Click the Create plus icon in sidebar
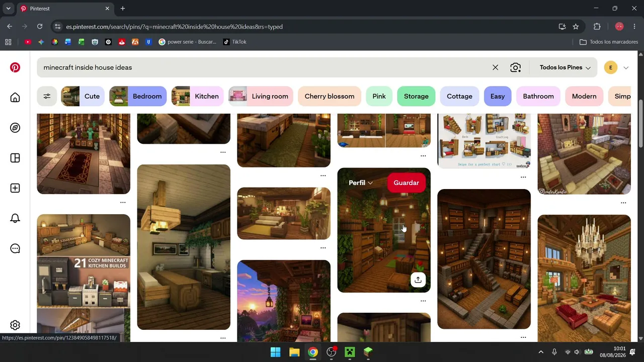The image size is (644, 362). coord(15,188)
